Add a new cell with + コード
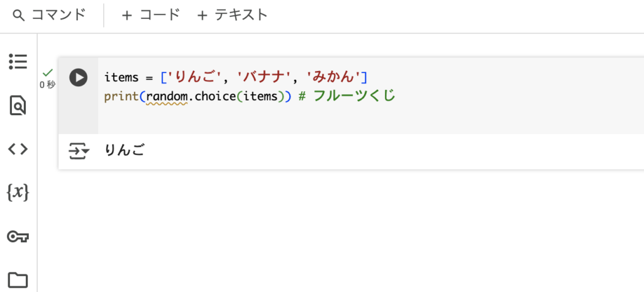Screen dimensions: 644x292 pyautogui.click(x=151, y=16)
